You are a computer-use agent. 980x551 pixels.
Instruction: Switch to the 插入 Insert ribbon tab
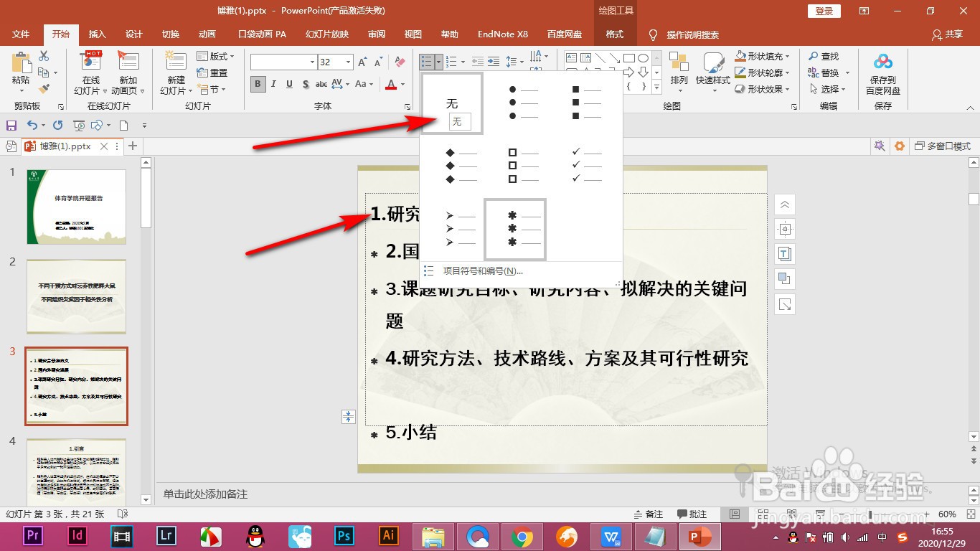point(97,34)
